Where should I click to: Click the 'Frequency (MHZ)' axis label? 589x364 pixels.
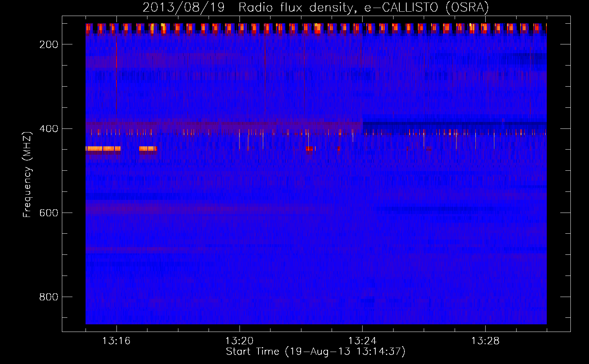click(x=27, y=174)
